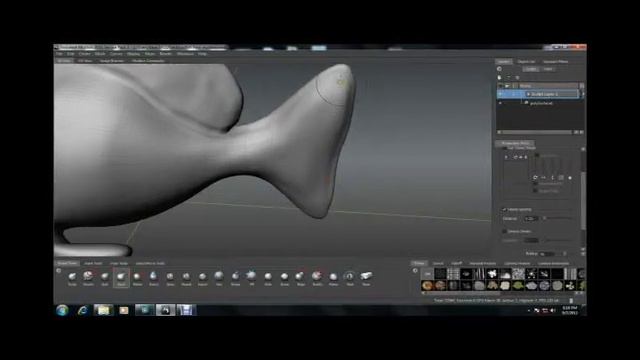The width and height of the screenshot is (640, 360).
Task: Select the Imprint brush tool
Action: pyautogui.click(x=202, y=278)
